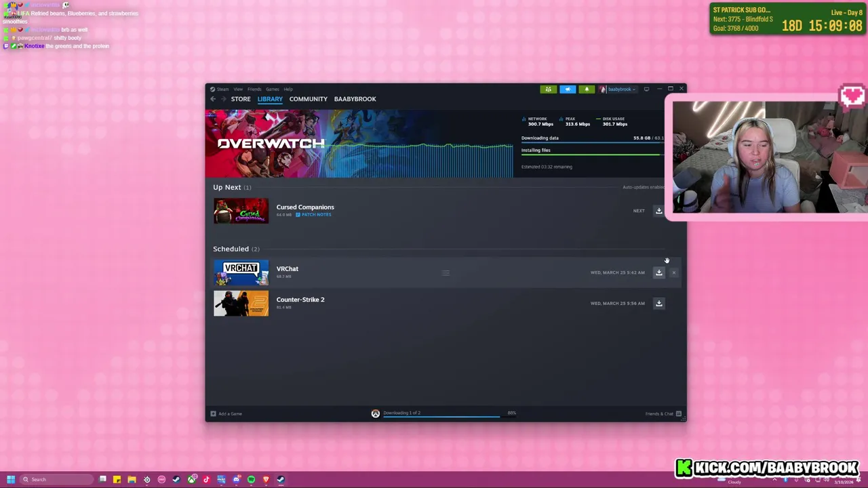This screenshot has height=488, width=868.
Task: Go forward with the Steam forward arrow
Action: [223, 99]
